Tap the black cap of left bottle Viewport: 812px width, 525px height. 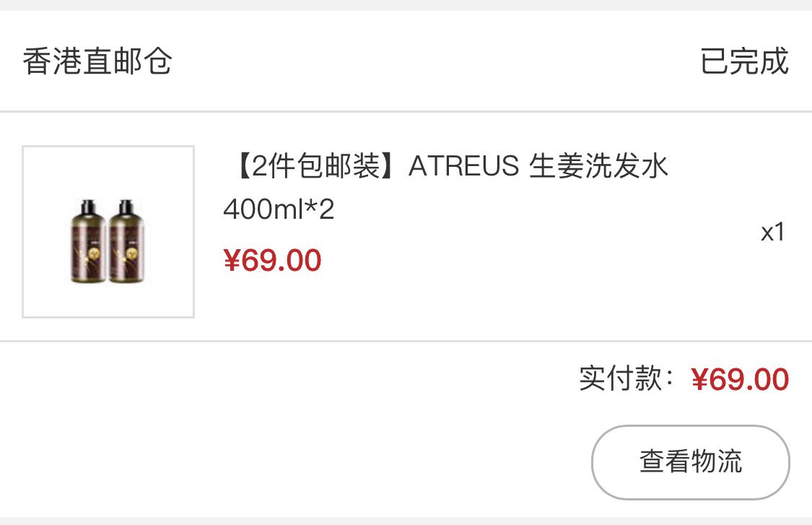(88, 207)
